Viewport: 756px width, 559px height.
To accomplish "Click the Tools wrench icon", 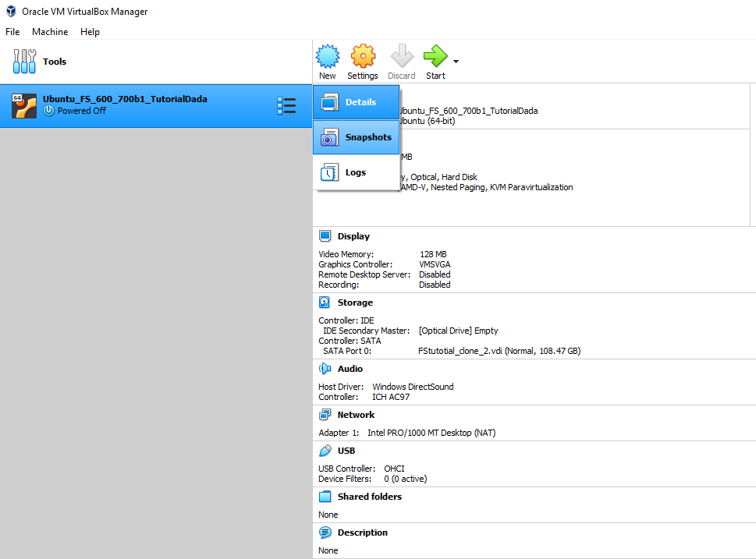I will click(x=24, y=62).
